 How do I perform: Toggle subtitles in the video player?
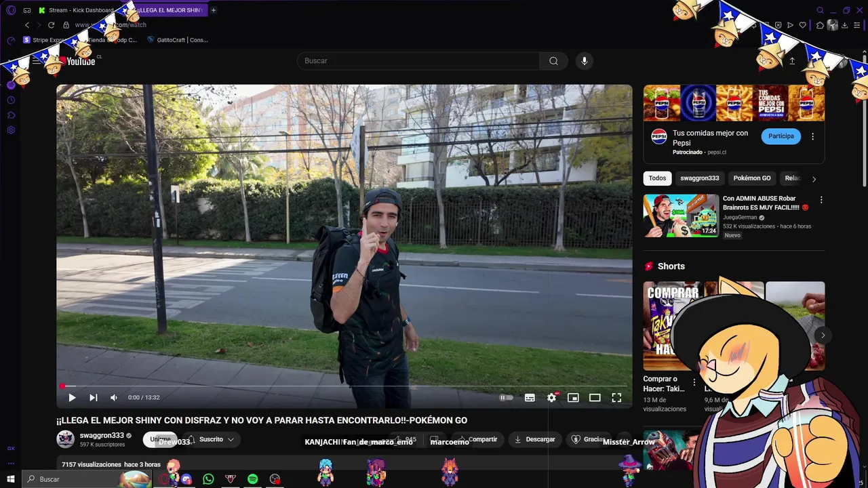click(530, 398)
